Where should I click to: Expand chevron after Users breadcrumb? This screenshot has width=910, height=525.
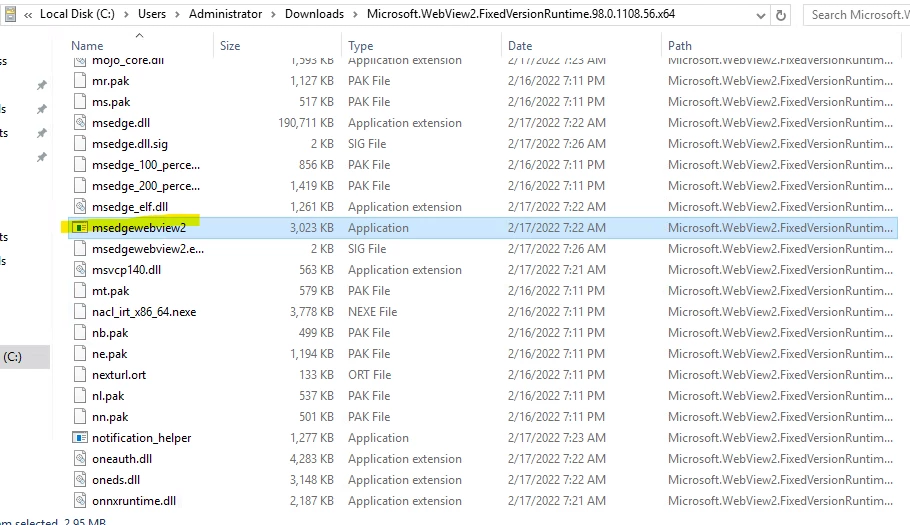pos(177,15)
